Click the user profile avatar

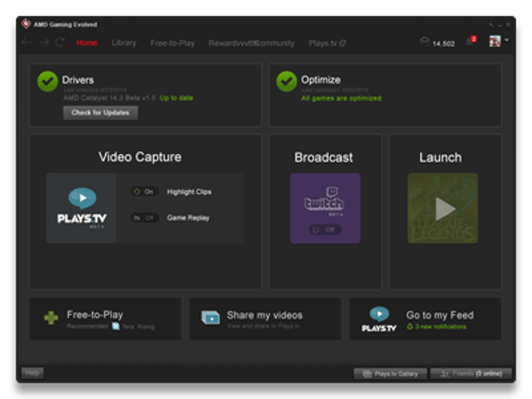pos(494,41)
